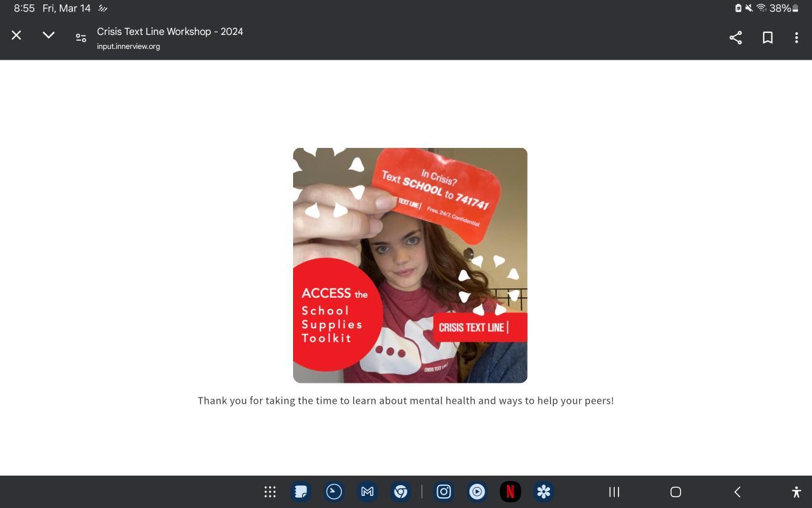Minimize the custom tab with down chevron
The width and height of the screenshot is (812, 508).
coord(48,36)
